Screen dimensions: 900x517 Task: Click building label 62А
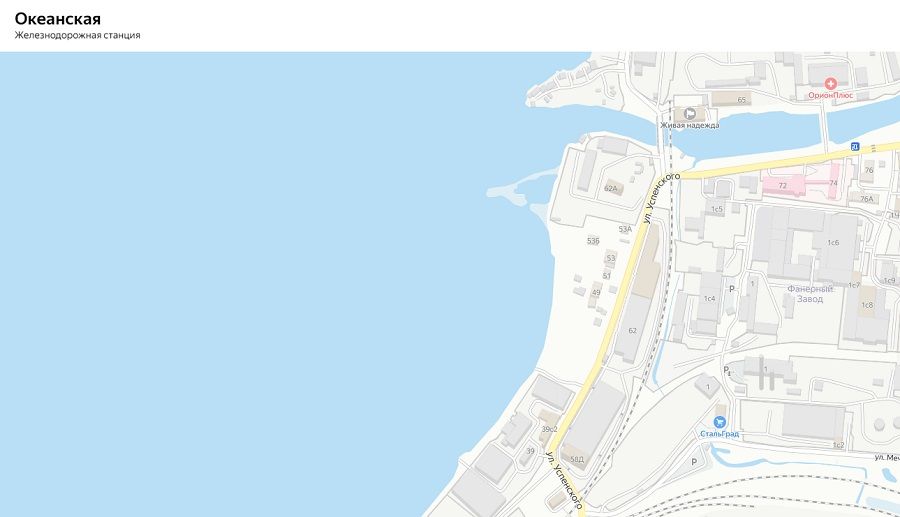click(611, 188)
